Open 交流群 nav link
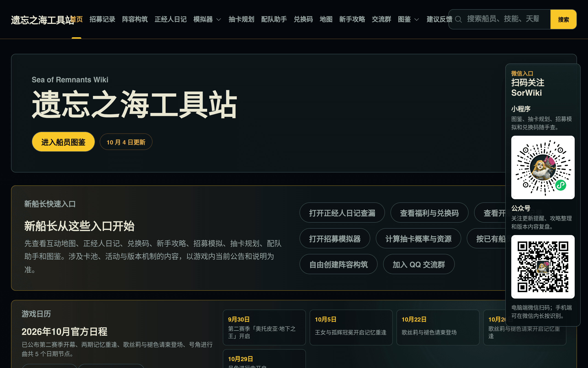The image size is (588, 368). [381, 19]
